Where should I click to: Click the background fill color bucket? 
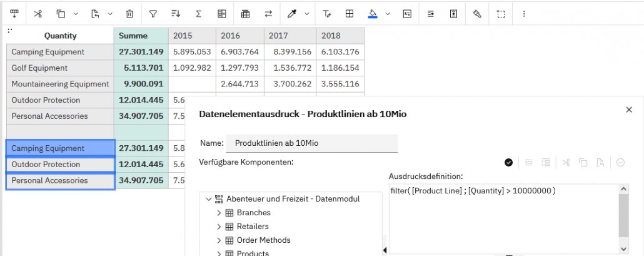[373, 14]
